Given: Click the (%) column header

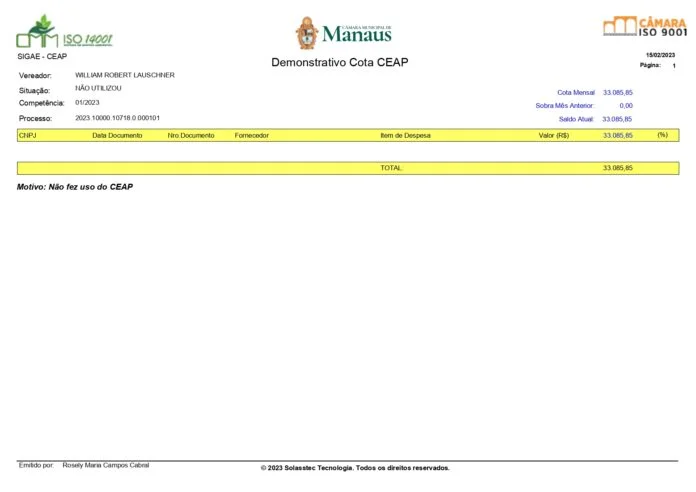Looking at the screenshot, I should tap(662, 135).
